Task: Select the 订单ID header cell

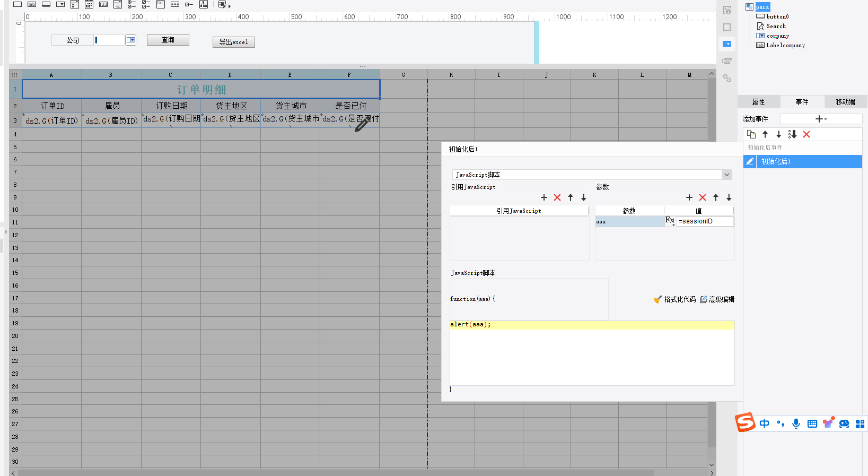Action: (x=52, y=106)
